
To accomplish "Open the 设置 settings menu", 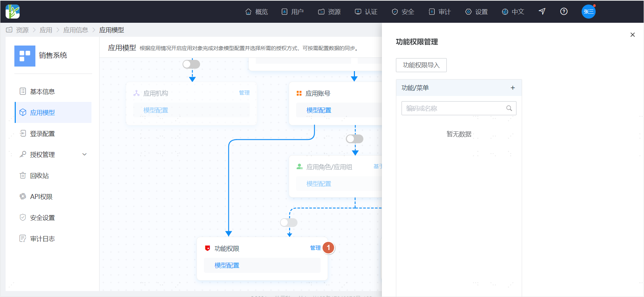I will (x=477, y=12).
